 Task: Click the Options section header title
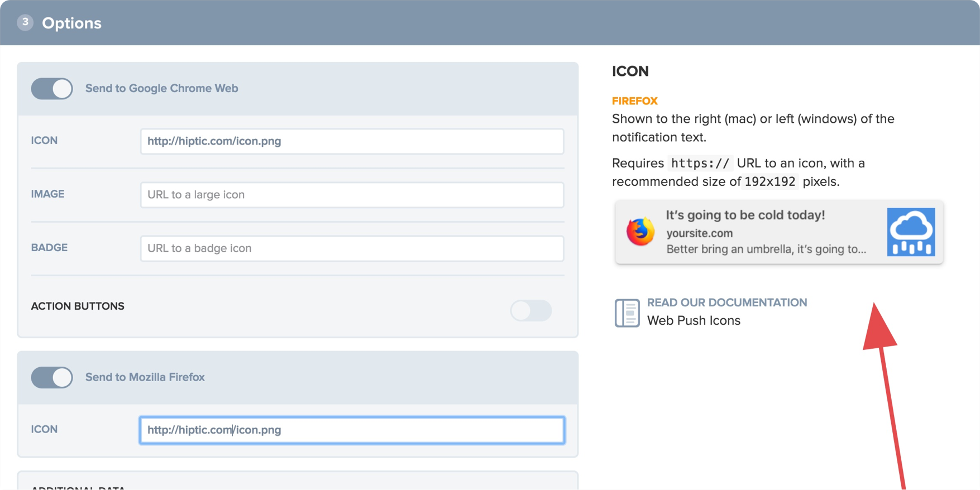(x=71, y=23)
